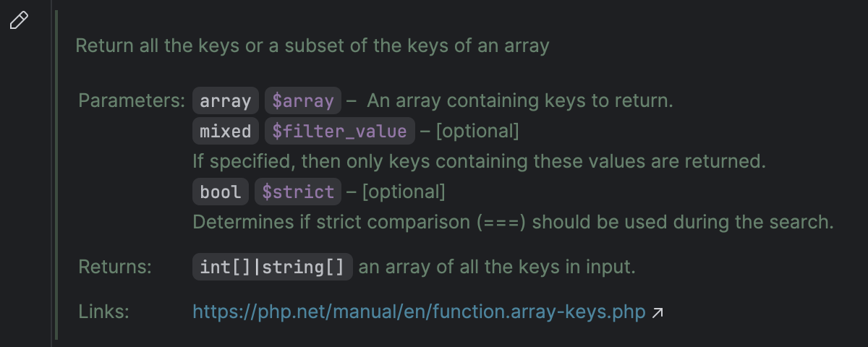Click the $strict parameter name
The image size is (868, 347).
tap(298, 192)
